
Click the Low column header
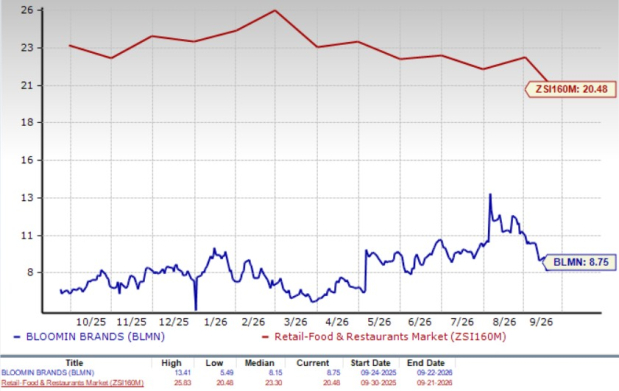pyautogui.click(x=214, y=363)
